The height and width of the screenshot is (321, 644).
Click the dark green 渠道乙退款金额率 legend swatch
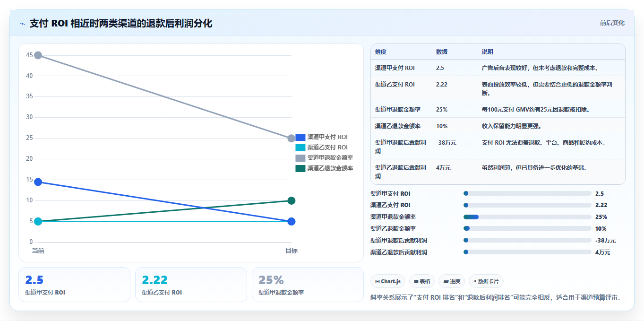pyautogui.click(x=301, y=168)
